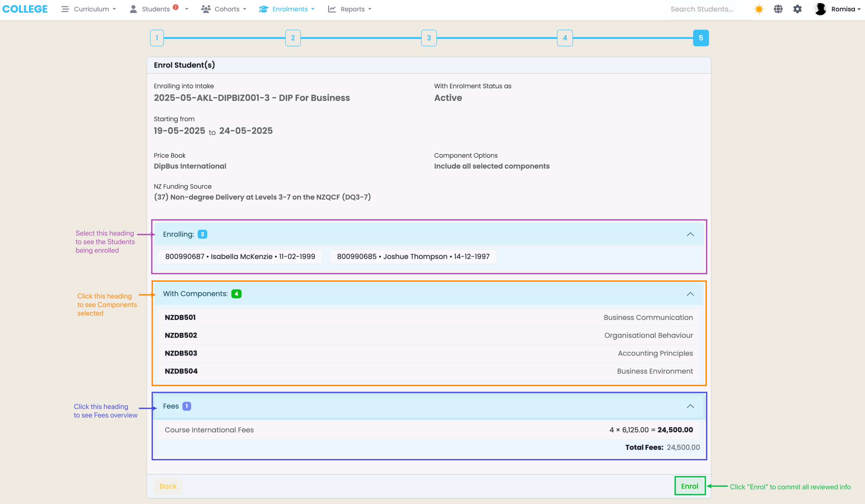Click the Search Students field
865x504 pixels.
[704, 9]
